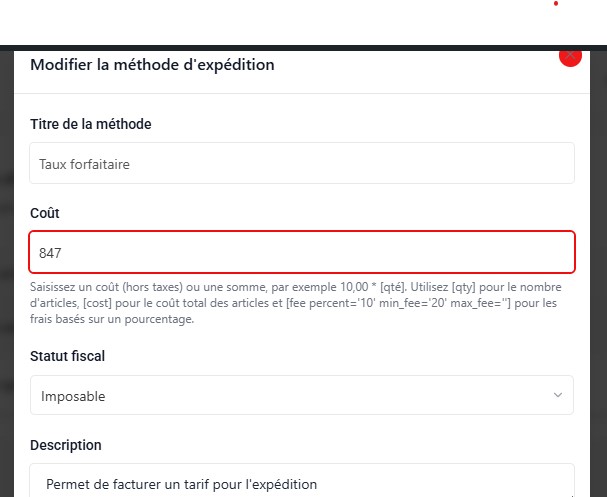
Task: Close the shipping method modal
Action: pyautogui.click(x=571, y=57)
